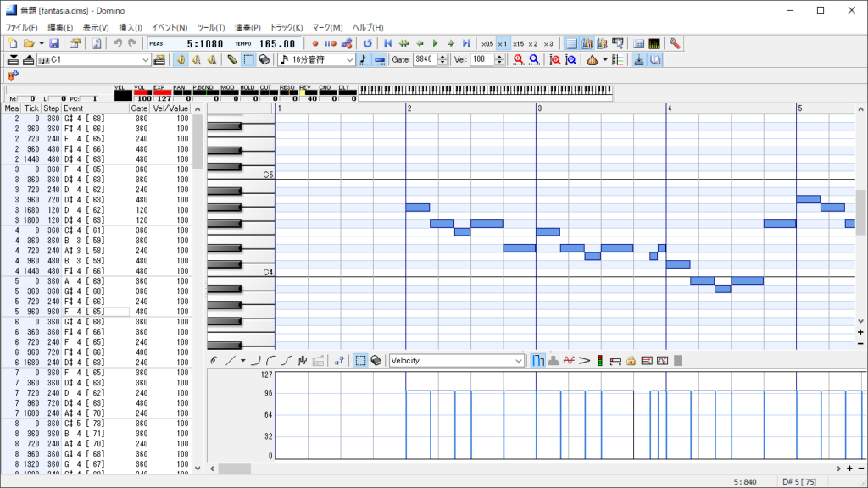Toggle solo speaker button marked S

(x=197, y=60)
